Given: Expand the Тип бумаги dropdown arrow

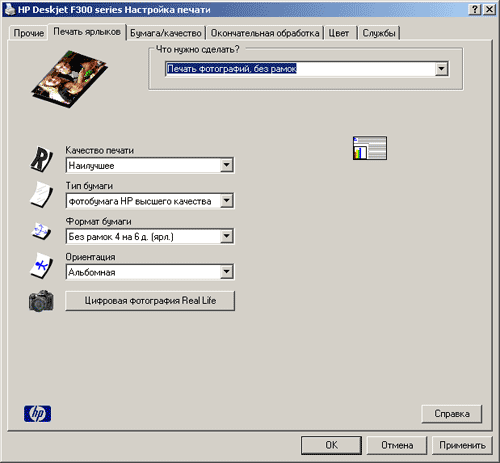Looking at the screenshot, I should (226, 201).
